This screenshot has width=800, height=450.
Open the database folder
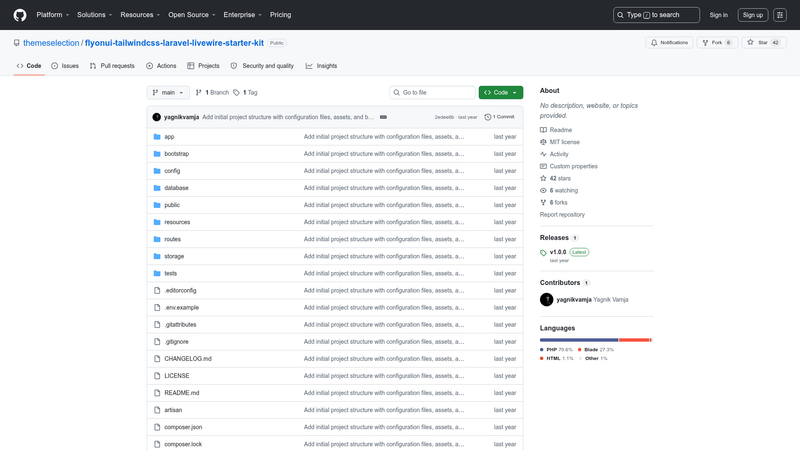coord(176,188)
